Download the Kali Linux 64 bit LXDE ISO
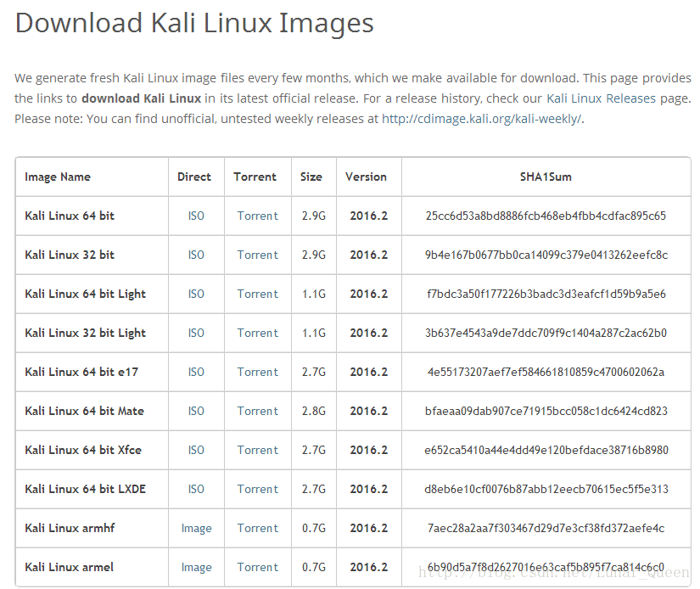Viewport: 700px width, 589px height. tap(196, 489)
